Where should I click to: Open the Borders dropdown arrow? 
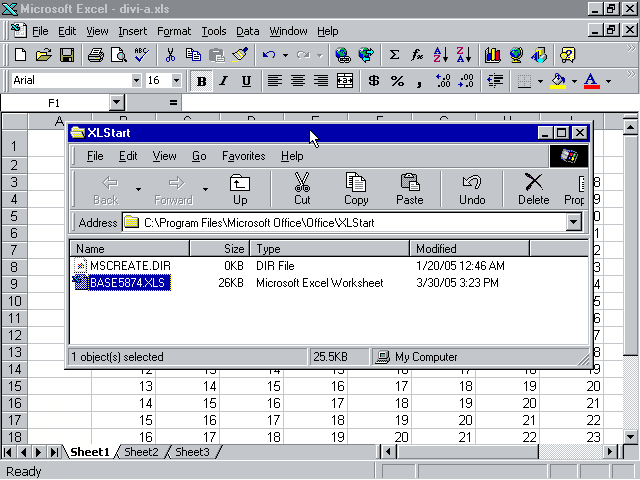click(540, 81)
